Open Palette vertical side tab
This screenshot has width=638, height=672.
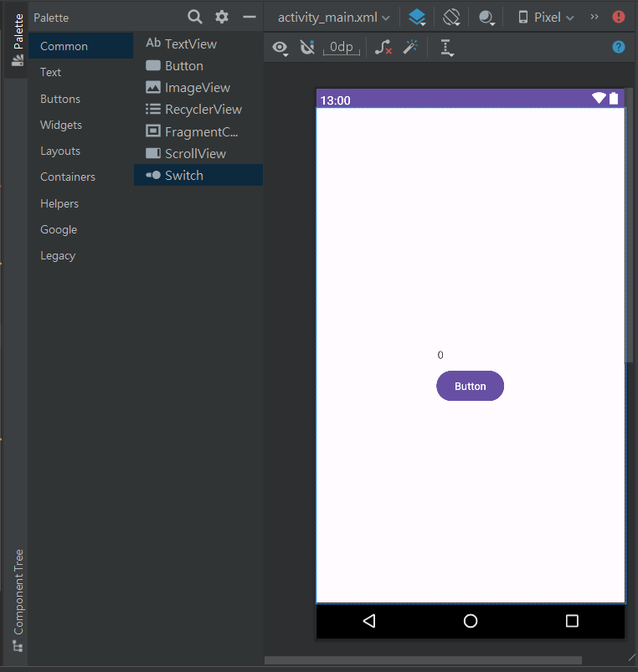18,40
